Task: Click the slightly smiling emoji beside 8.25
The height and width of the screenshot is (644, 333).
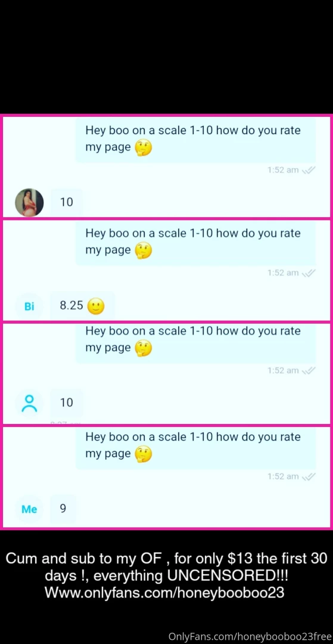Action: coord(96,306)
